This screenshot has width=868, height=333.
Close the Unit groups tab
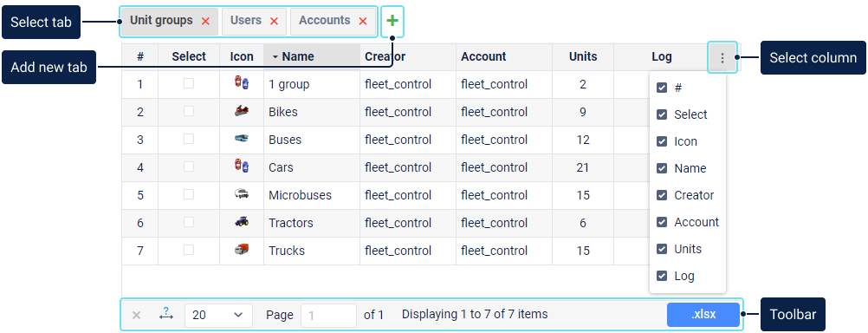[x=205, y=21]
